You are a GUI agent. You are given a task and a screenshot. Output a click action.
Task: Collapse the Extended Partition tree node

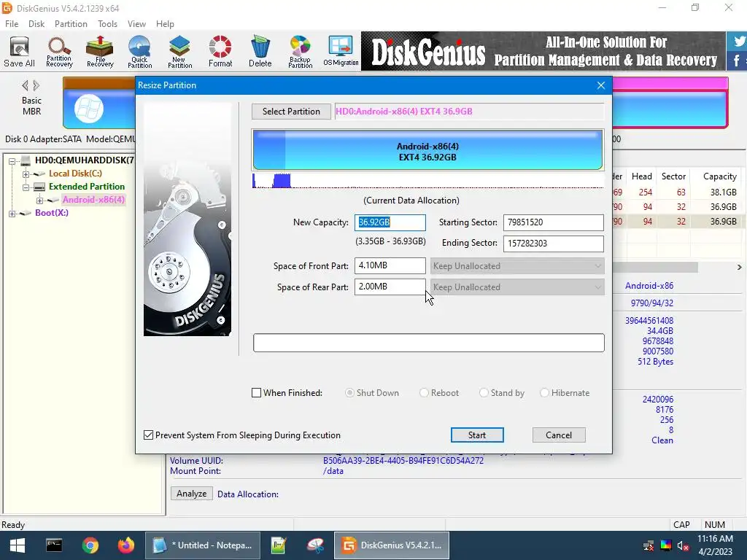pos(26,187)
